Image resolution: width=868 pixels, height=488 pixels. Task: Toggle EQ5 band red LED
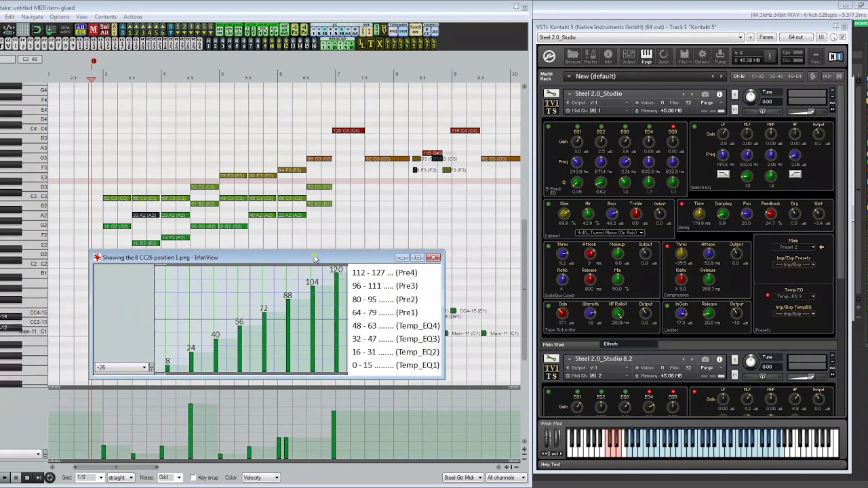pyautogui.click(x=673, y=126)
